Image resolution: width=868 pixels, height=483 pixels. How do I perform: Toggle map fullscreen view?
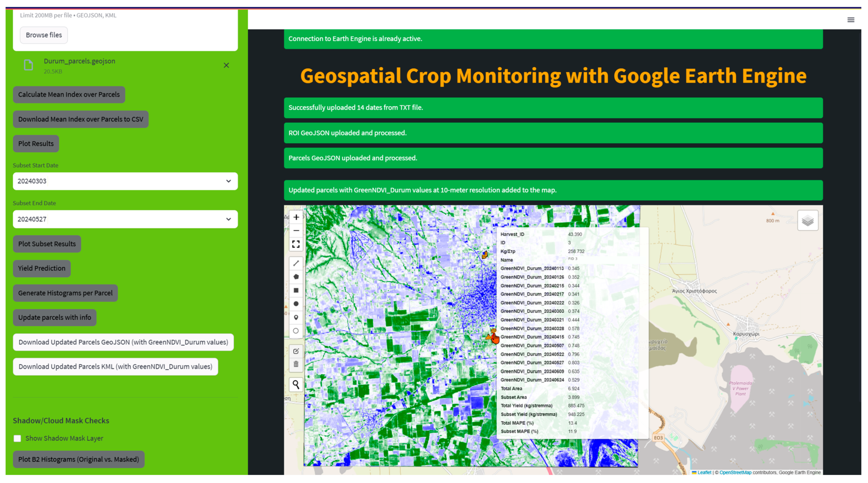(x=296, y=244)
